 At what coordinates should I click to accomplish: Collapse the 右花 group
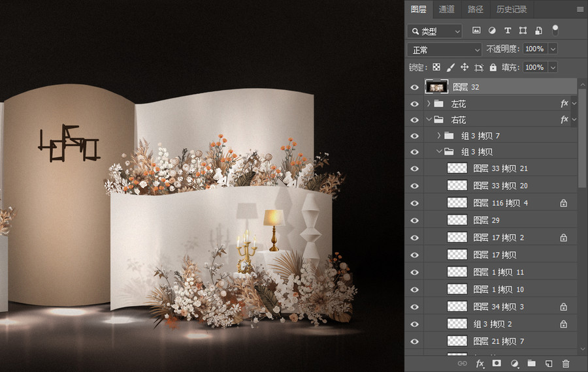[x=429, y=119]
